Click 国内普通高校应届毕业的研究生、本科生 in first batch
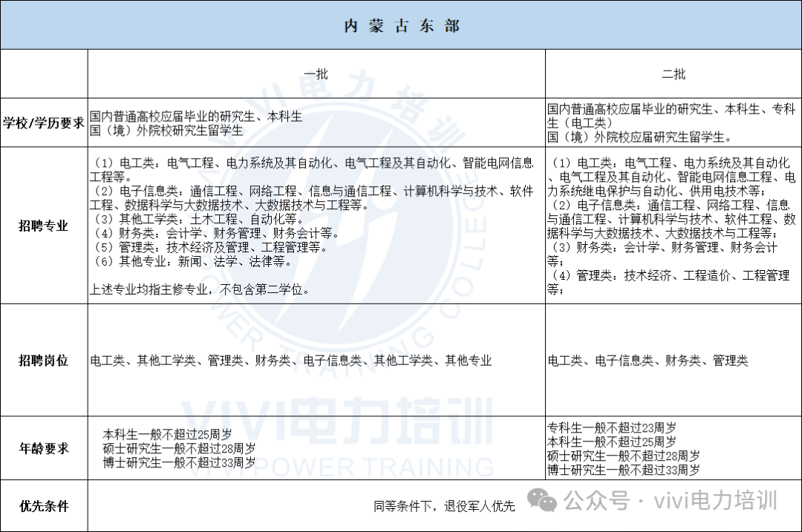Viewport: 802px width, 532px height. [196, 116]
